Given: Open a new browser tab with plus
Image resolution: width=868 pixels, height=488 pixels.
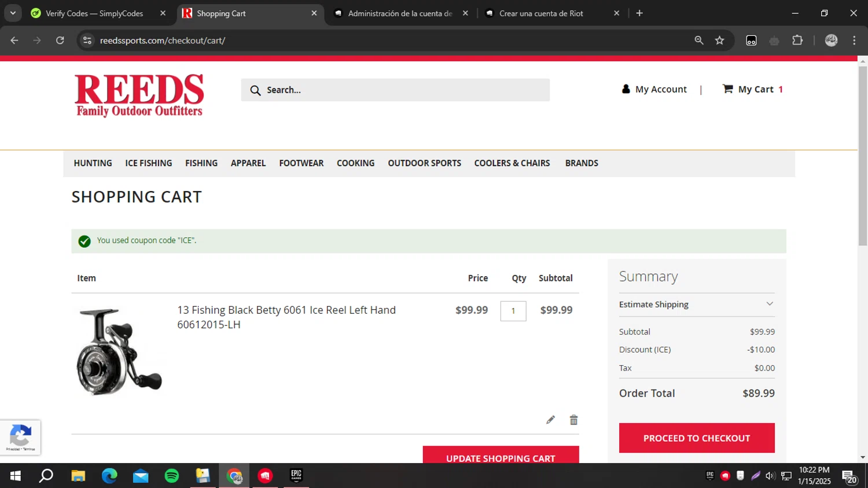Looking at the screenshot, I should pyautogui.click(x=639, y=13).
